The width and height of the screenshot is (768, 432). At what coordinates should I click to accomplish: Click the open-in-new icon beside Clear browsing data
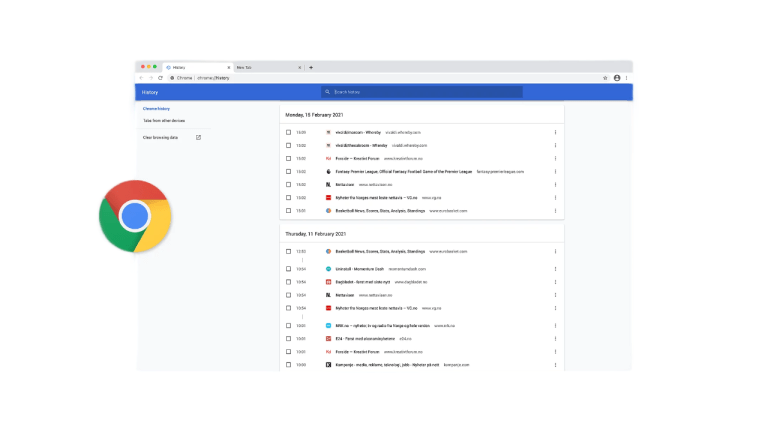tap(198, 138)
